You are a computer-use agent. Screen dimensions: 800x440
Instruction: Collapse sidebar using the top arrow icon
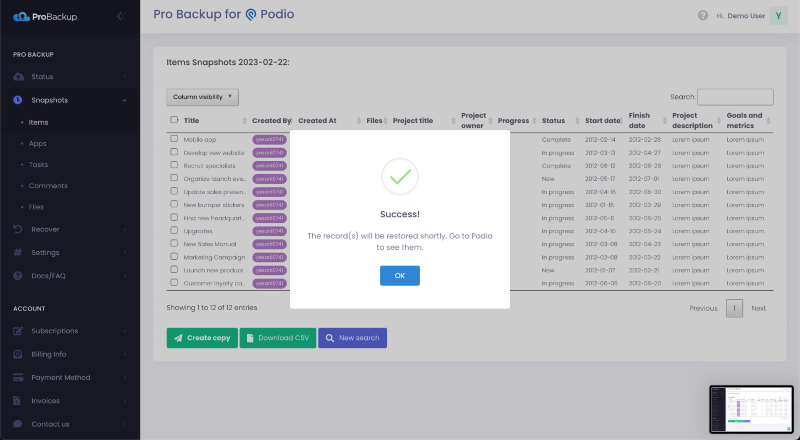(x=120, y=16)
